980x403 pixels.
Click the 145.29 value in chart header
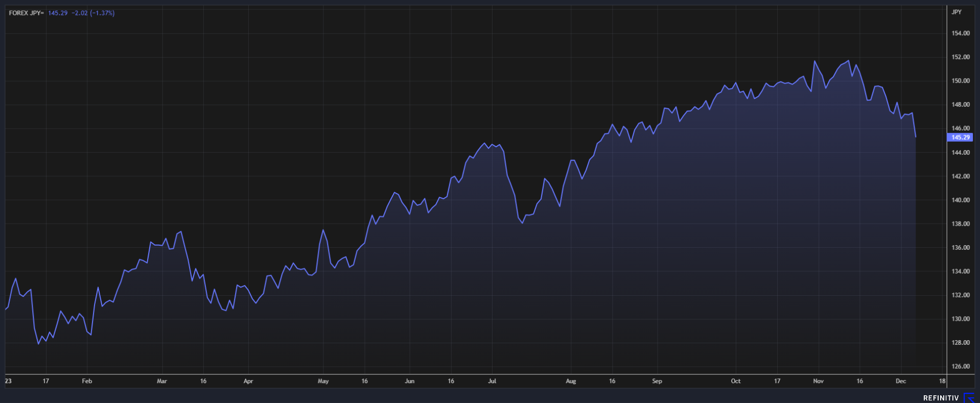click(x=58, y=13)
